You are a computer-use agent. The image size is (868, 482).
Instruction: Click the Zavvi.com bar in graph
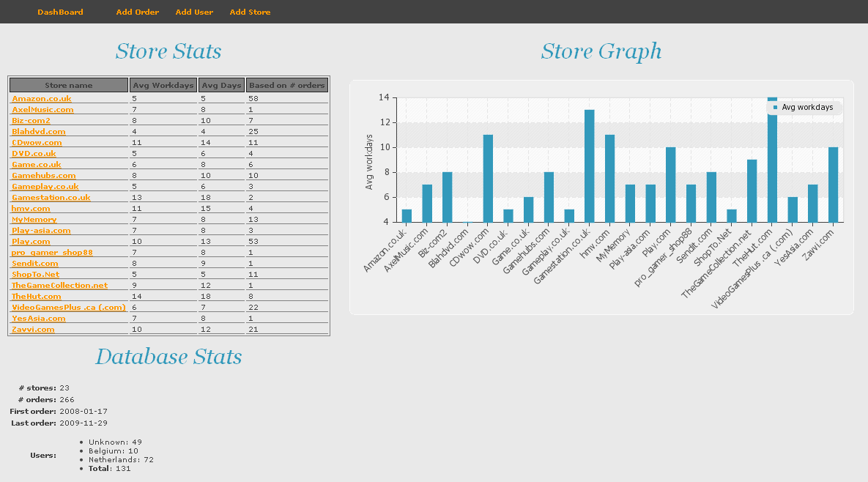coord(833,185)
